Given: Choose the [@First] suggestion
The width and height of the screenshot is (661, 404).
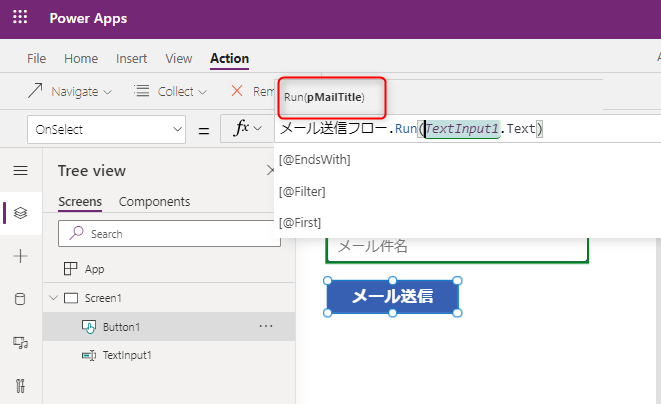Looking at the screenshot, I should click(x=300, y=222).
